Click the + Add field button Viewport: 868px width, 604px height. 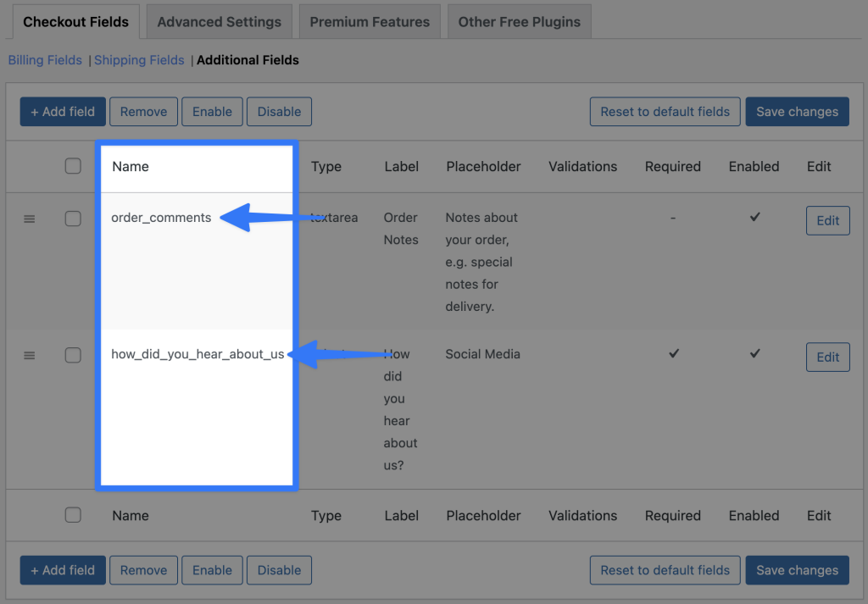(x=62, y=111)
